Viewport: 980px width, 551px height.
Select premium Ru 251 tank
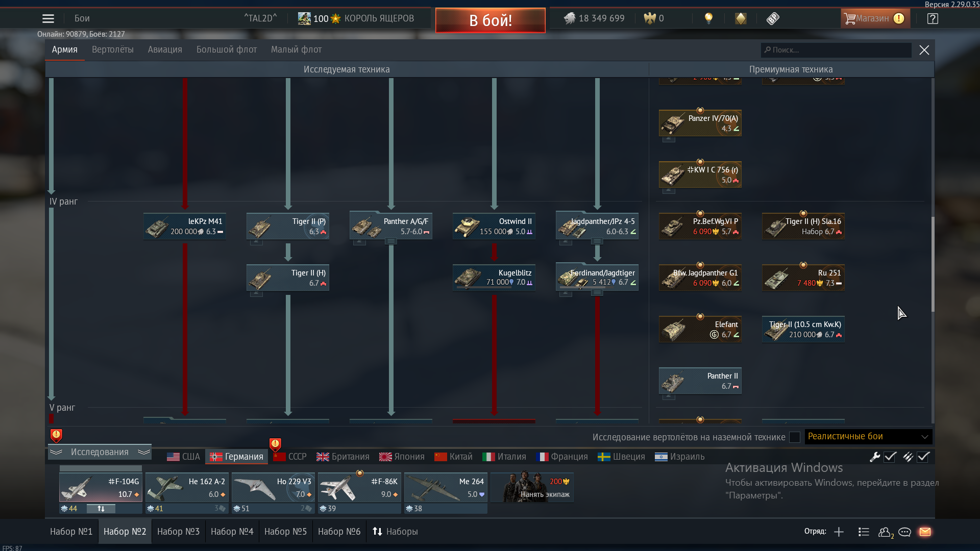(x=803, y=278)
